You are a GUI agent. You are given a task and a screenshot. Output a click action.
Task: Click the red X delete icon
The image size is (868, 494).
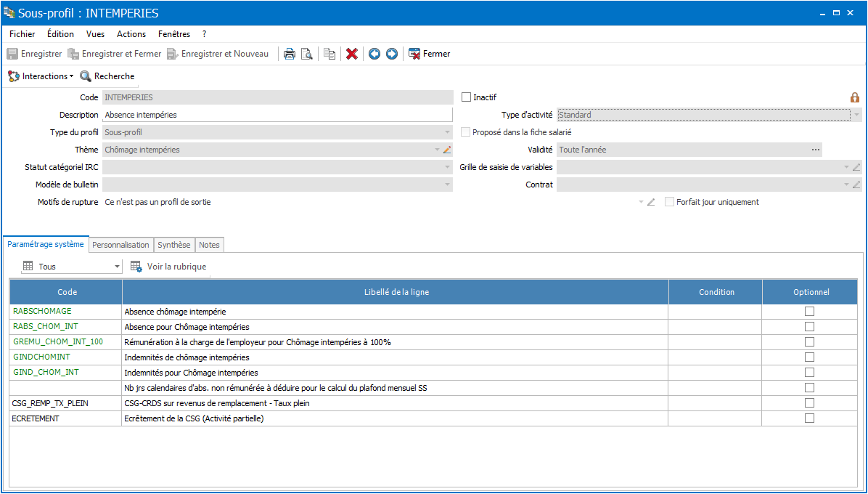[351, 54]
